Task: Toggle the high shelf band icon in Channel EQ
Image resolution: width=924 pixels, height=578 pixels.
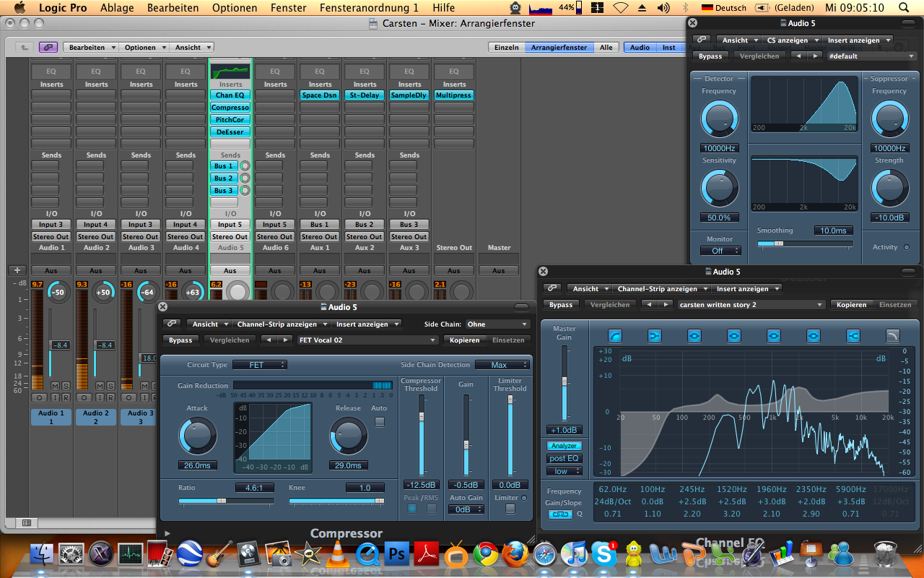Action: click(x=853, y=335)
